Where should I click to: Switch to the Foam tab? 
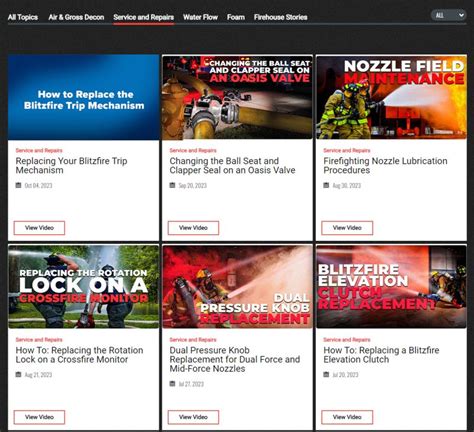[236, 17]
